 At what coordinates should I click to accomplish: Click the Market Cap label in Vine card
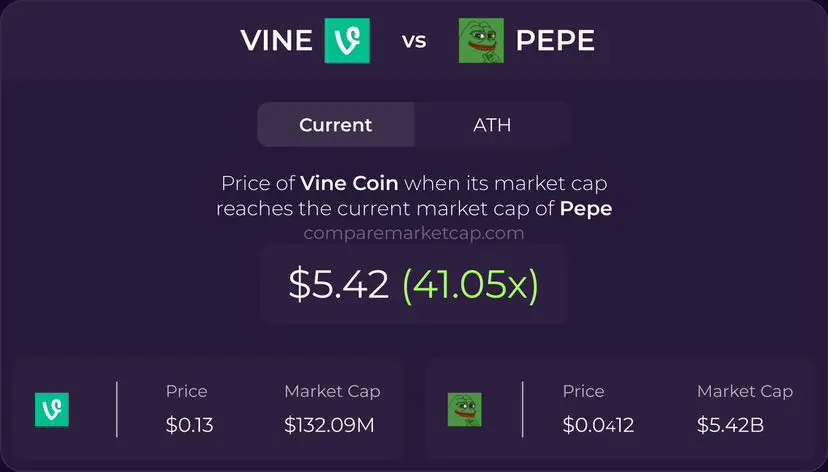(332, 391)
